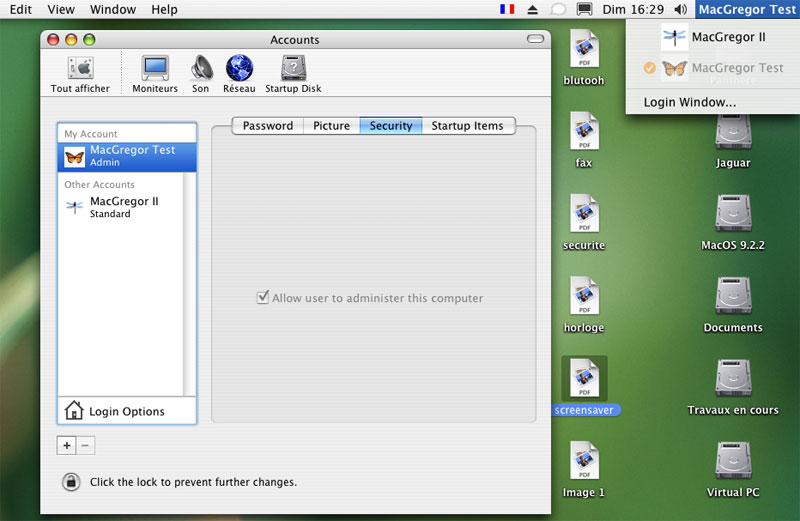Open the Son sound preferences
The image size is (800, 521).
[201, 68]
